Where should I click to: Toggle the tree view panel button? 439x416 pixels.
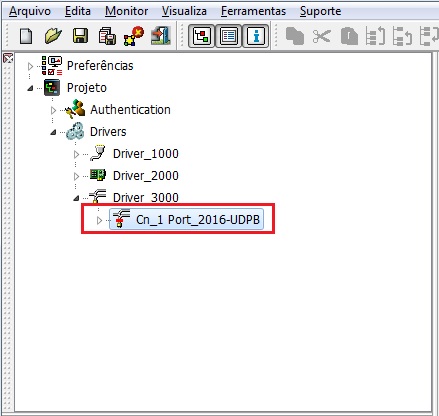tap(202, 36)
